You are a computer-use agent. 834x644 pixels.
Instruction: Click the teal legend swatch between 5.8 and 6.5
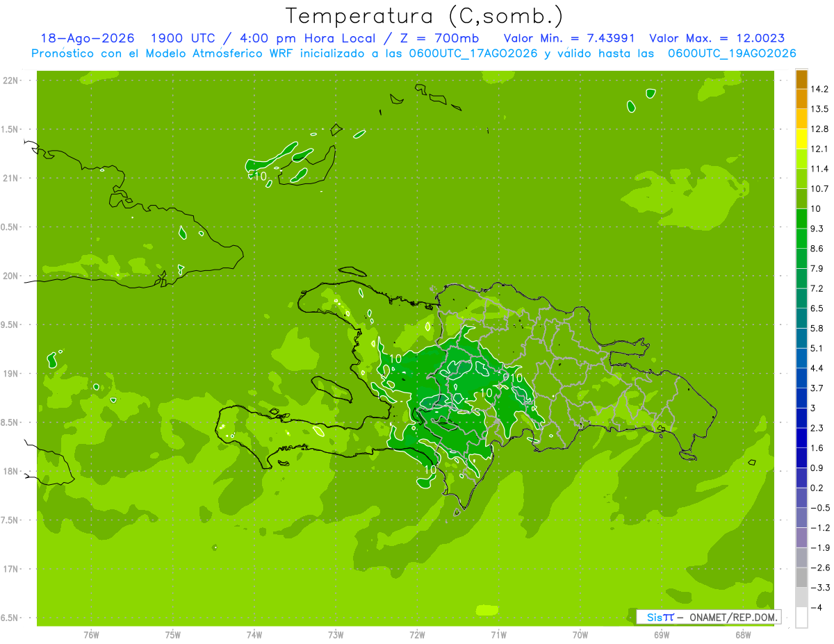pos(801,319)
